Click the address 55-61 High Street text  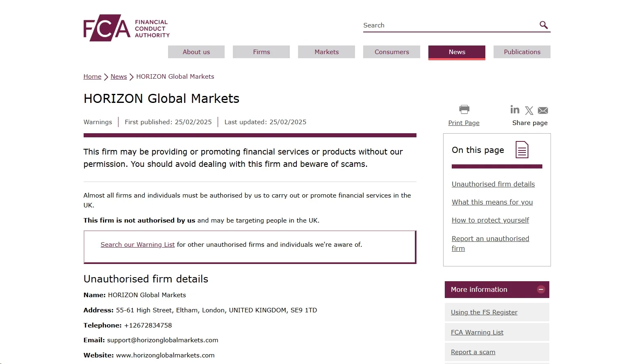[x=216, y=310]
